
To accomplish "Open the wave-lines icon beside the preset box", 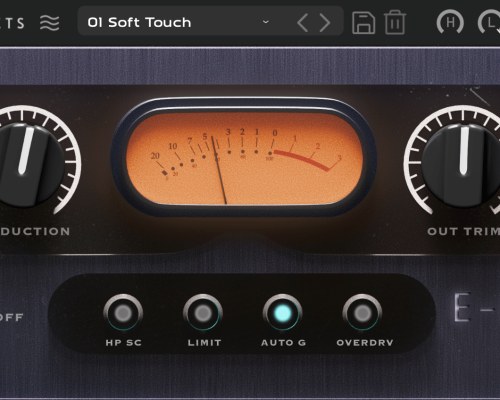I will (x=50, y=23).
